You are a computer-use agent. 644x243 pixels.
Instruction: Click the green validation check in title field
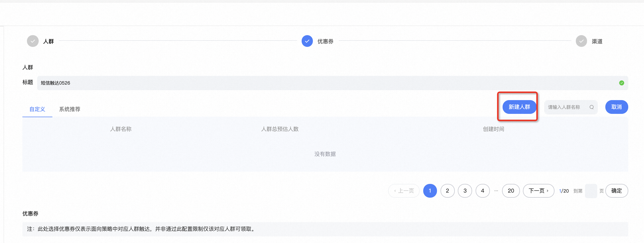coord(622,83)
